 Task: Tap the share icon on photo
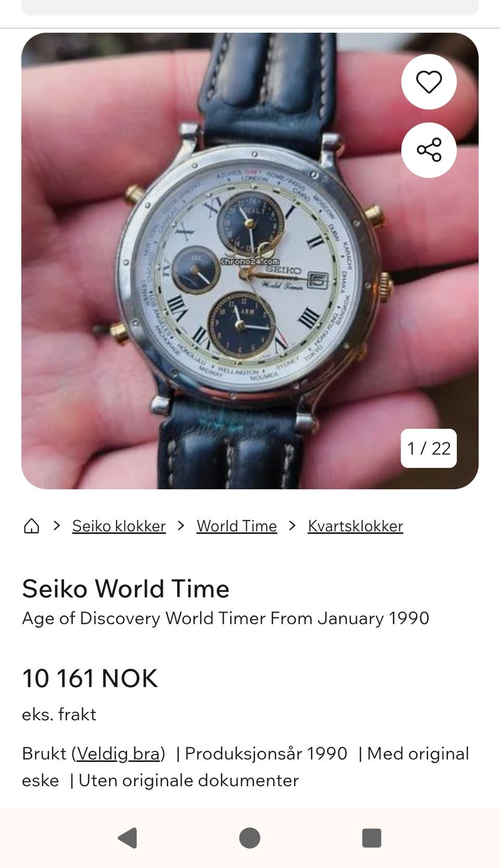click(429, 150)
